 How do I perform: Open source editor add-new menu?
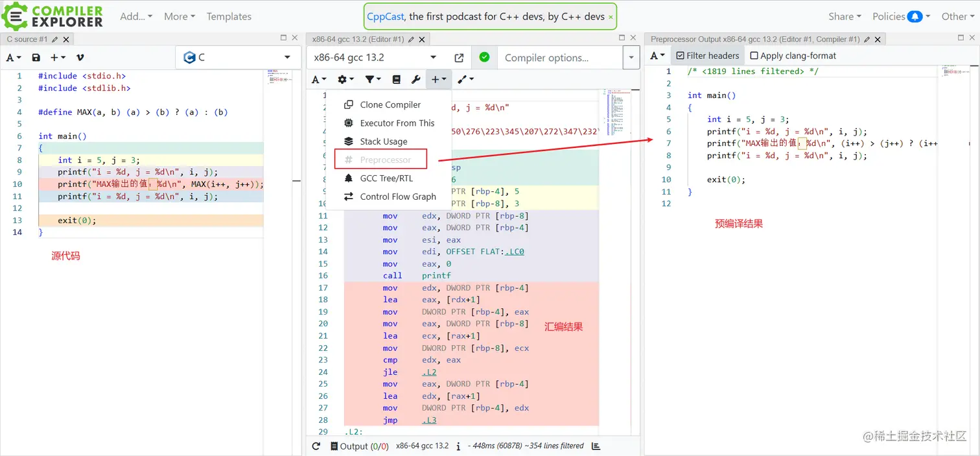pyautogui.click(x=58, y=58)
